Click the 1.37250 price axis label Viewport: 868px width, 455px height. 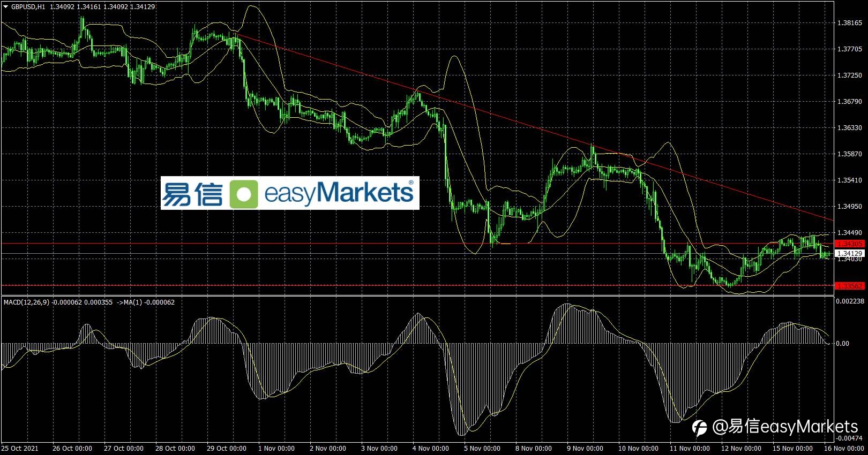(x=850, y=75)
